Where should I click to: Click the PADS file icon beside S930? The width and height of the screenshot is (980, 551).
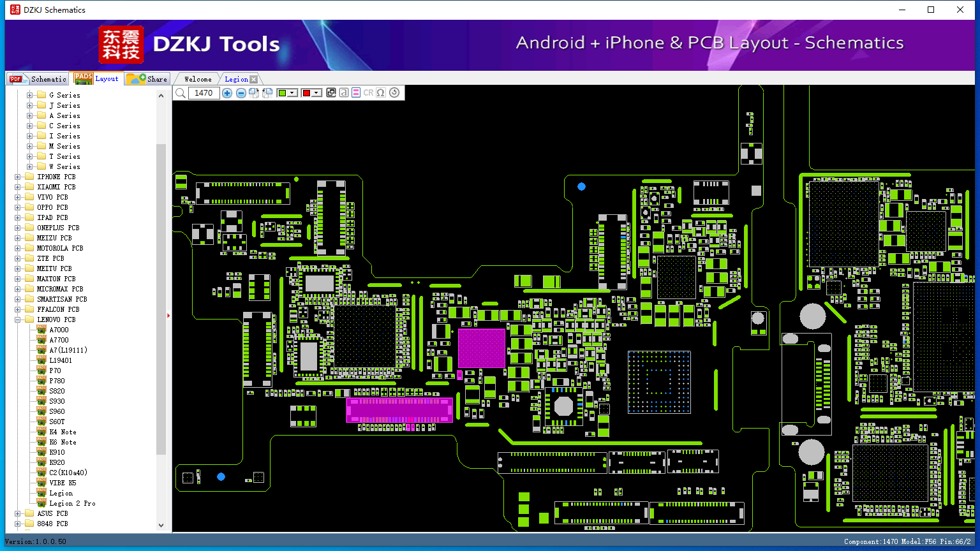click(x=41, y=401)
